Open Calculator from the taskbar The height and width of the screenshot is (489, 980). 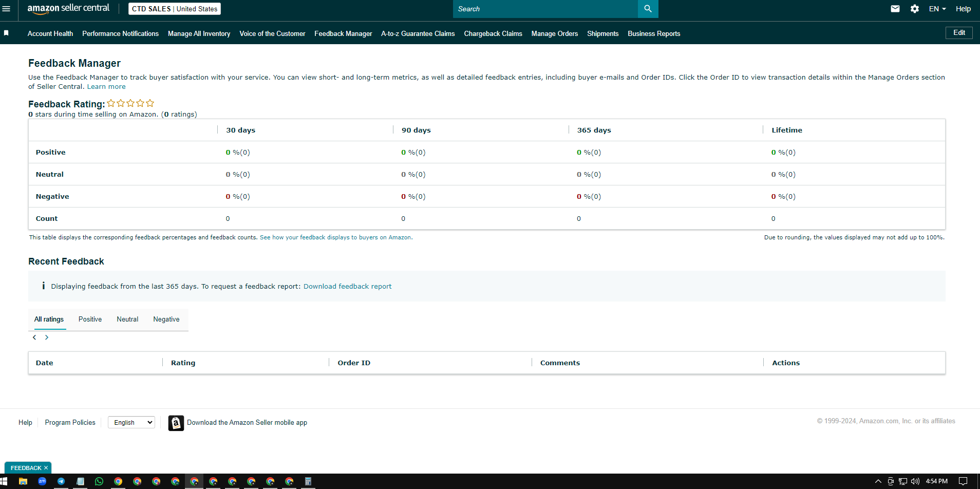pyautogui.click(x=308, y=481)
